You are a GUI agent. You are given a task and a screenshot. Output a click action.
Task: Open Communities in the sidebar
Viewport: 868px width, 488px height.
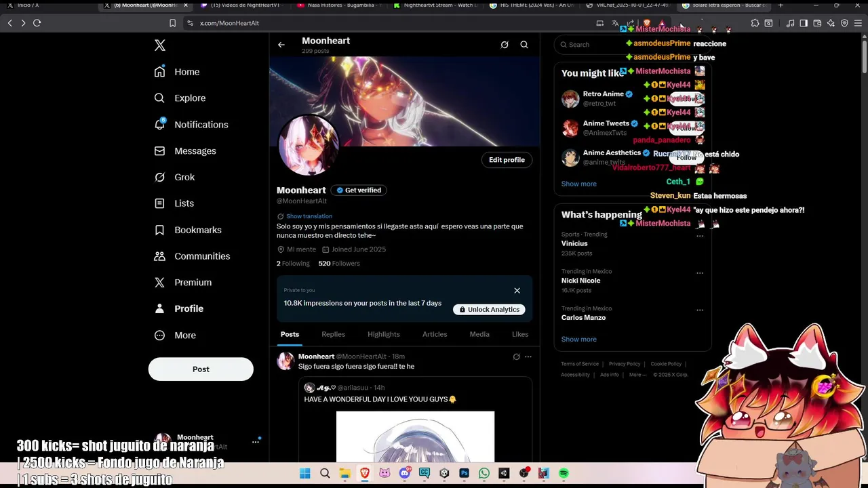192,256
